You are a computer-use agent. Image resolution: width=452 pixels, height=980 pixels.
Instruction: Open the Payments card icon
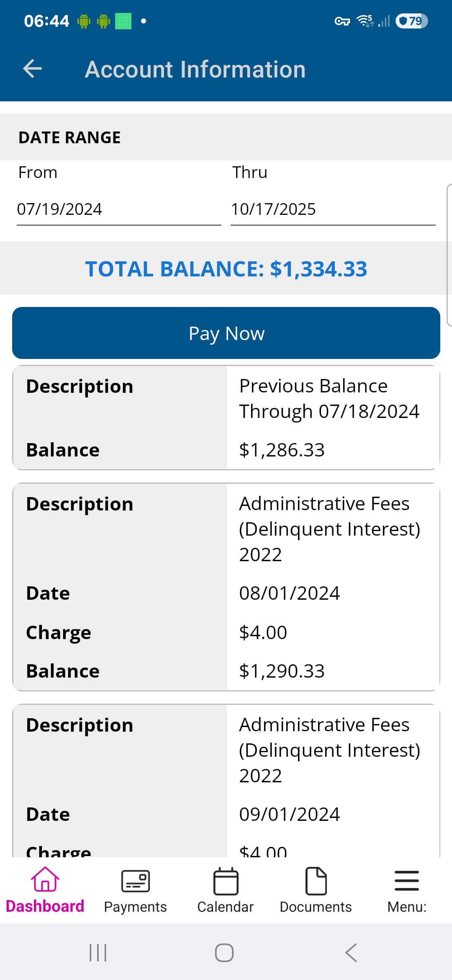tap(135, 880)
